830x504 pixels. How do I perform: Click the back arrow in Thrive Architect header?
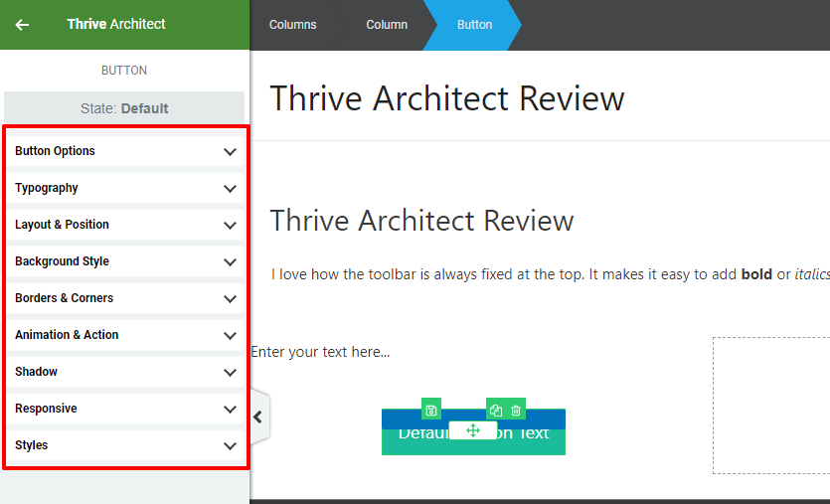(22, 24)
